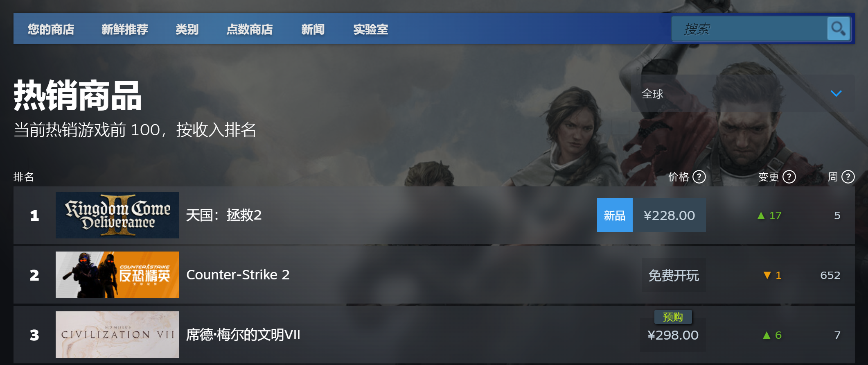Image resolution: width=868 pixels, height=365 pixels.
Task: Open the weeks column help icon
Action: (848, 177)
